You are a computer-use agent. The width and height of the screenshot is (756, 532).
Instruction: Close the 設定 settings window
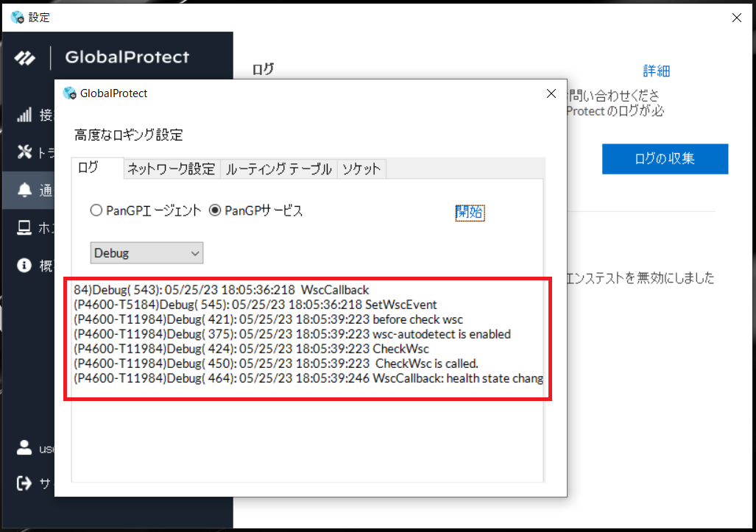(737, 18)
